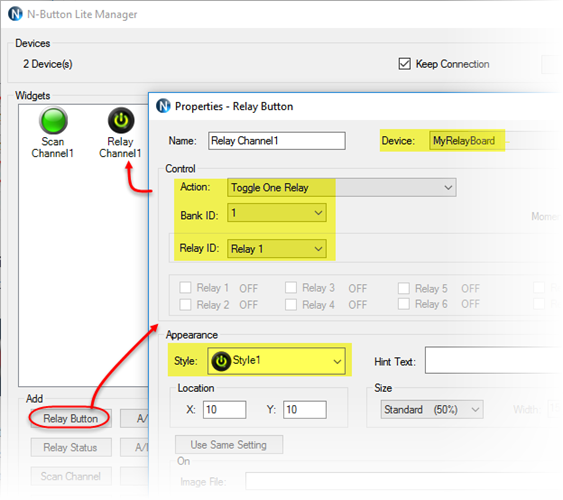Viewport: 563px width, 500px height.
Task: Click the Relay Status button
Action: click(x=71, y=447)
